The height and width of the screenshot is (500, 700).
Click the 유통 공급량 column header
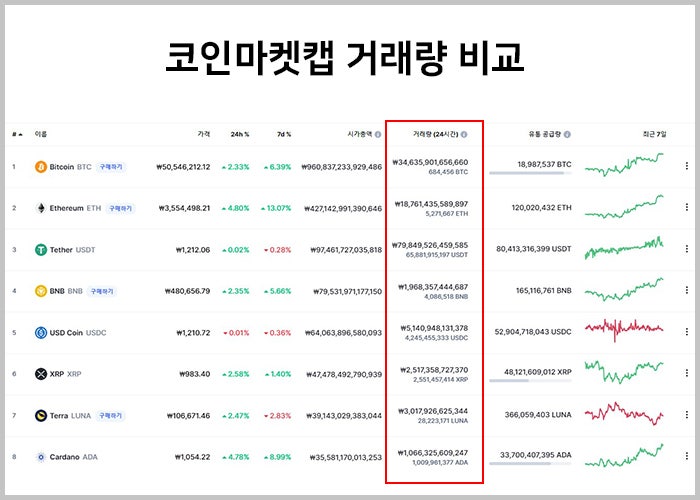pos(545,134)
